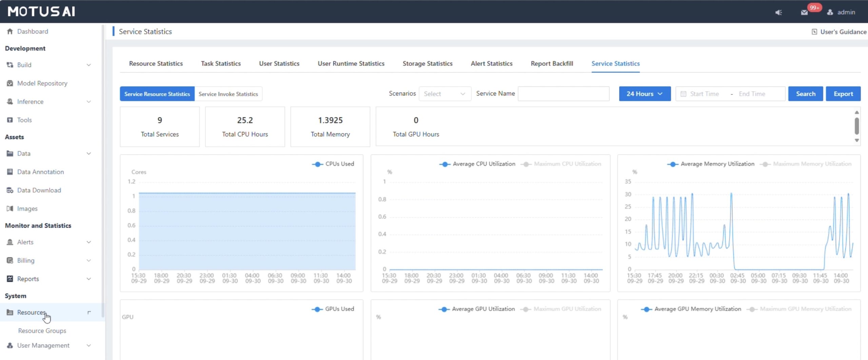The height and width of the screenshot is (360, 868).
Task: Click the Service Name input field
Action: point(563,94)
